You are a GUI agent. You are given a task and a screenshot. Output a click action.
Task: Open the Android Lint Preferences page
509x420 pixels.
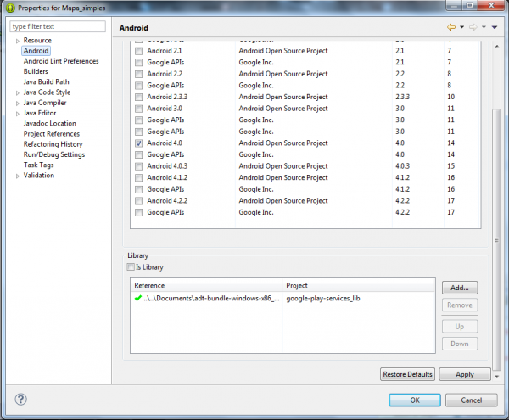pos(61,61)
